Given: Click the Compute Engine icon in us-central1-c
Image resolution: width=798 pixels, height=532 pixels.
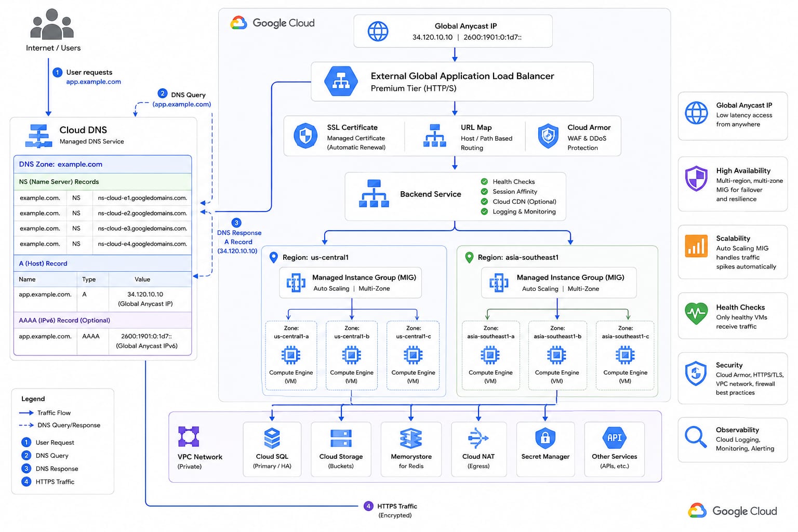Looking at the screenshot, I should point(413,355).
